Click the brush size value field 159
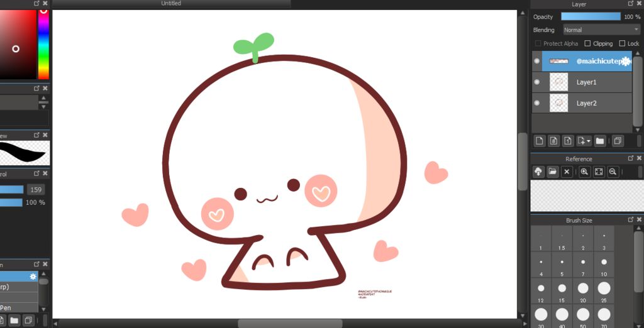Screen dimensions: 644x328 pyautogui.click(x=36, y=190)
